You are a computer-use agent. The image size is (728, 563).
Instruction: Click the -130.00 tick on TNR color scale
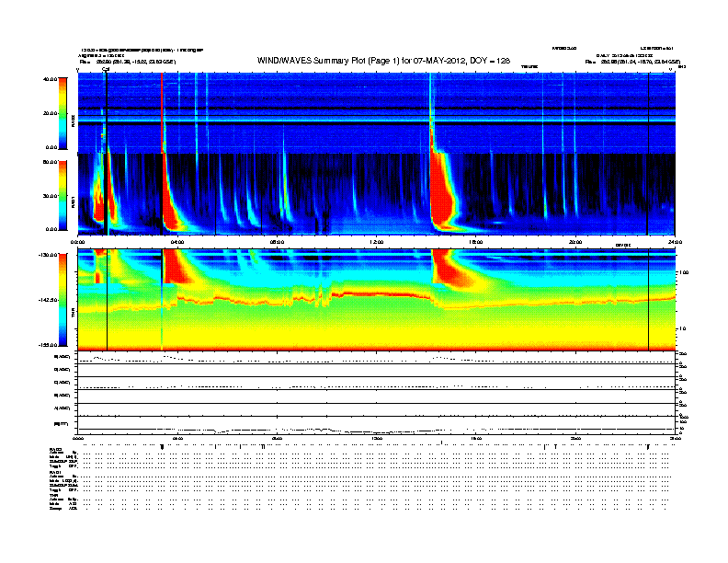pos(48,255)
